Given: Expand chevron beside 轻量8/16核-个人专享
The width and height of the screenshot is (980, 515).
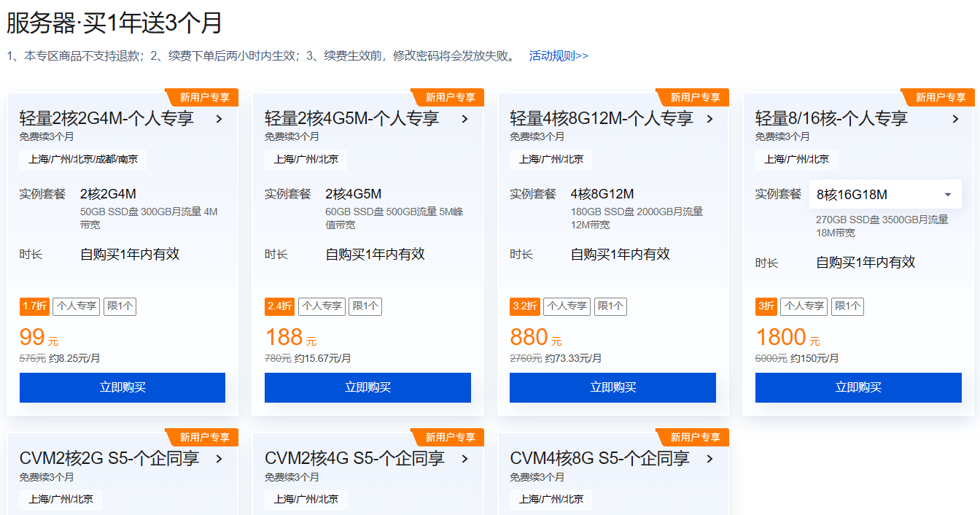Looking at the screenshot, I should point(955,119).
